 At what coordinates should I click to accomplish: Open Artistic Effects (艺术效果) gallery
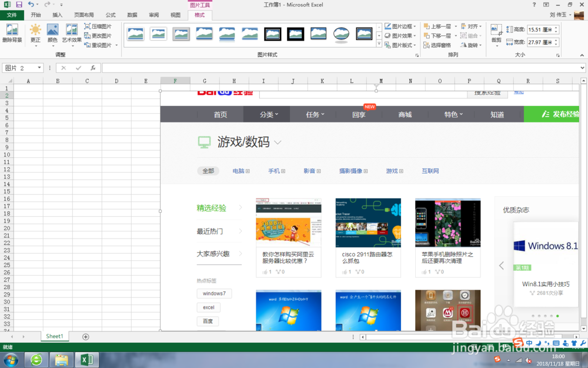(72, 35)
